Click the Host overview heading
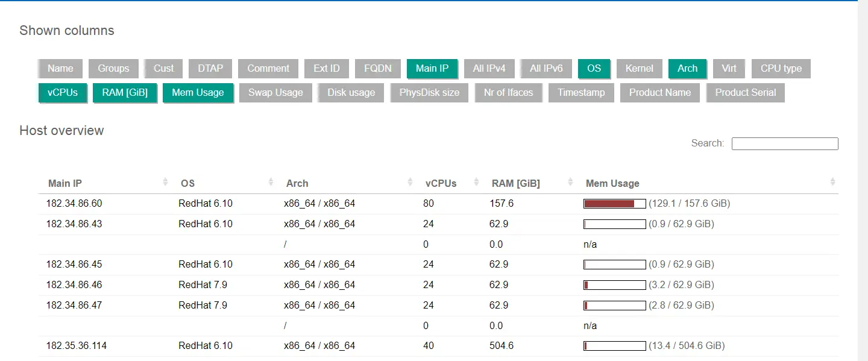This screenshot has width=868, height=361. click(x=61, y=131)
